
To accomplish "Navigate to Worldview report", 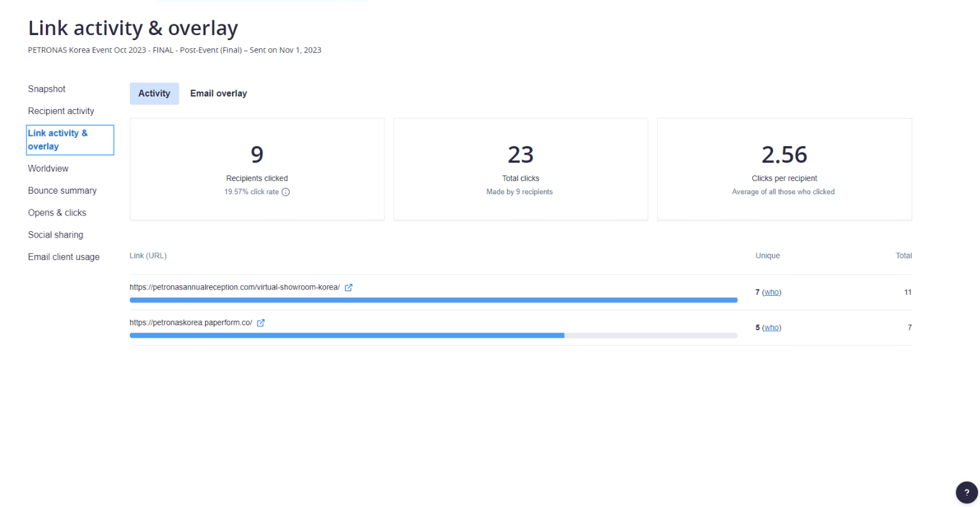I will pos(48,169).
